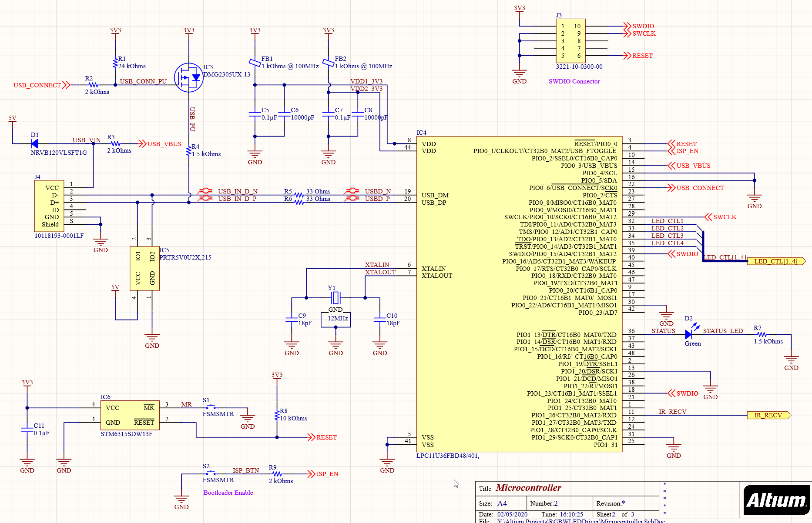812x523 pixels.
Task: Click the S2 pushbutton switch symbol
Action: (x=211, y=473)
